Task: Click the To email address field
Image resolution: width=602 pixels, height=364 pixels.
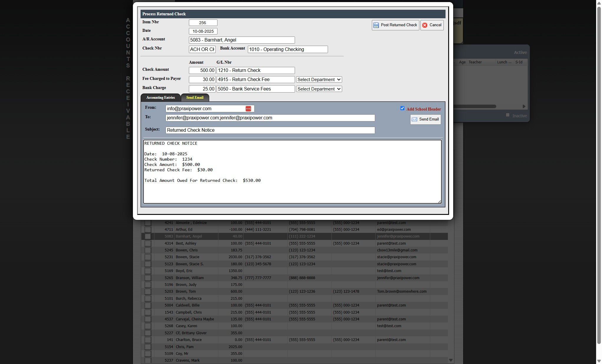Action: (270, 118)
